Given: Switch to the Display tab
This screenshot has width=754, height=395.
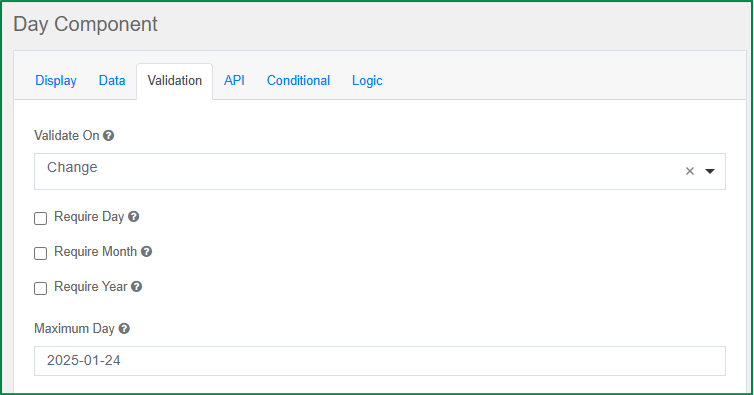Looking at the screenshot, I should click(x=56, y=80).
